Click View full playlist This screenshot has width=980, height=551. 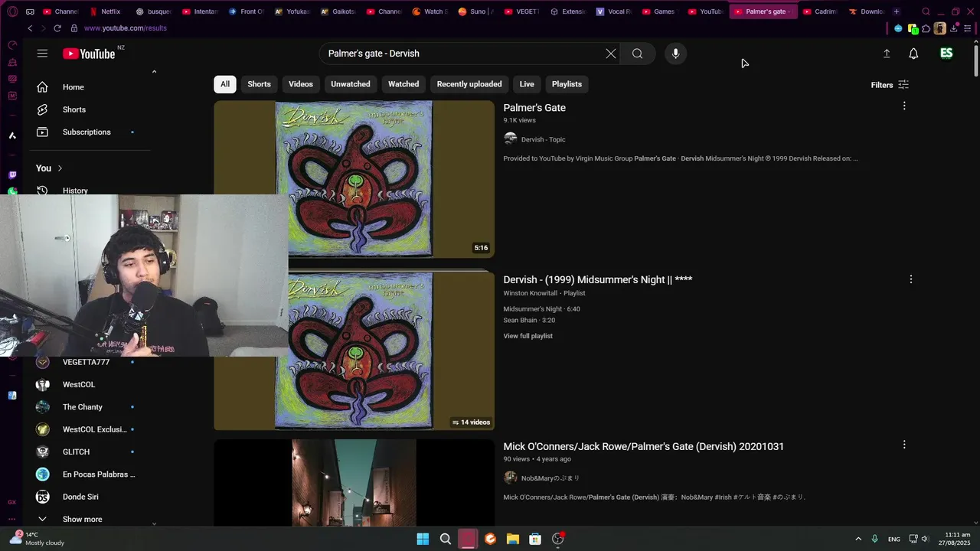click(x=528, y=336)
